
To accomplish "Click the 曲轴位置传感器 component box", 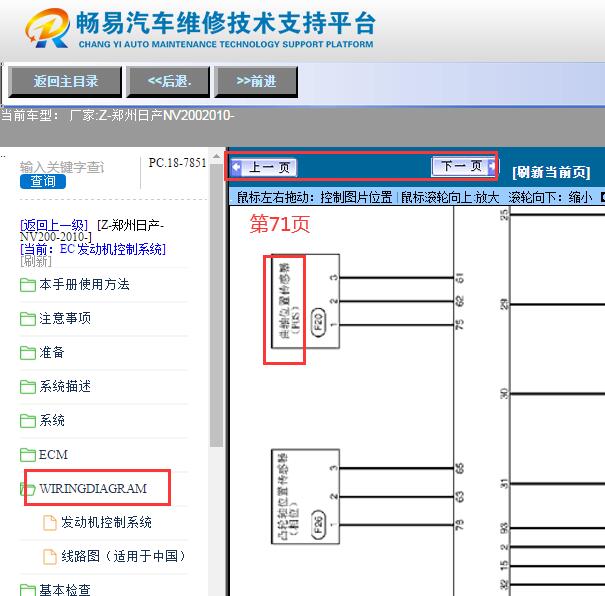I will click(x=305, y=301).
